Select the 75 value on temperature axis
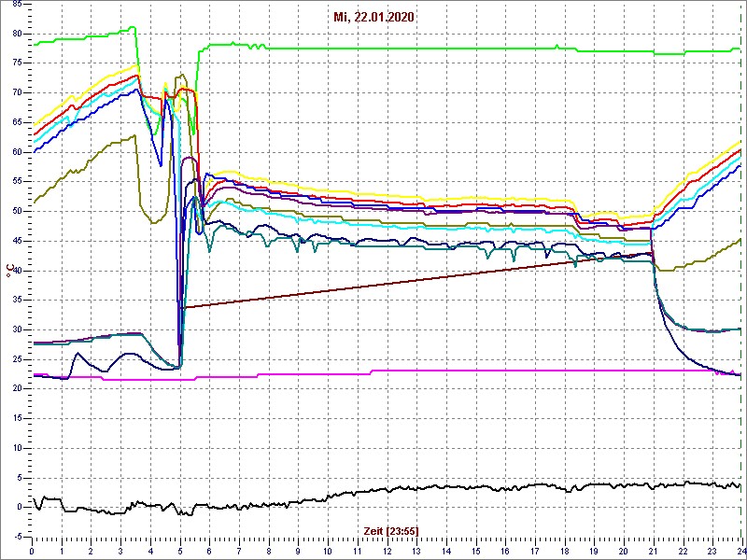Image resolution: width=747 pixels, height=560 pixels. (x=17, y=63)
